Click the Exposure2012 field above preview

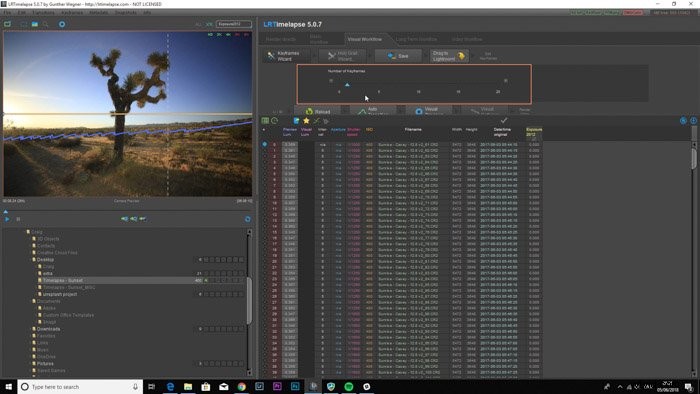234,24
